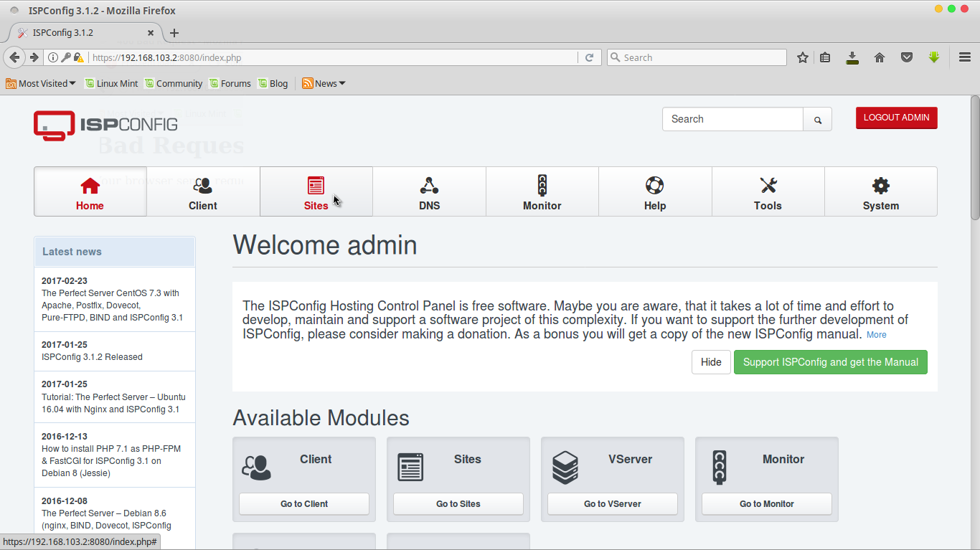Open the Sites module tab
Screen dimensions: 980x550
(x=316, y=191)
